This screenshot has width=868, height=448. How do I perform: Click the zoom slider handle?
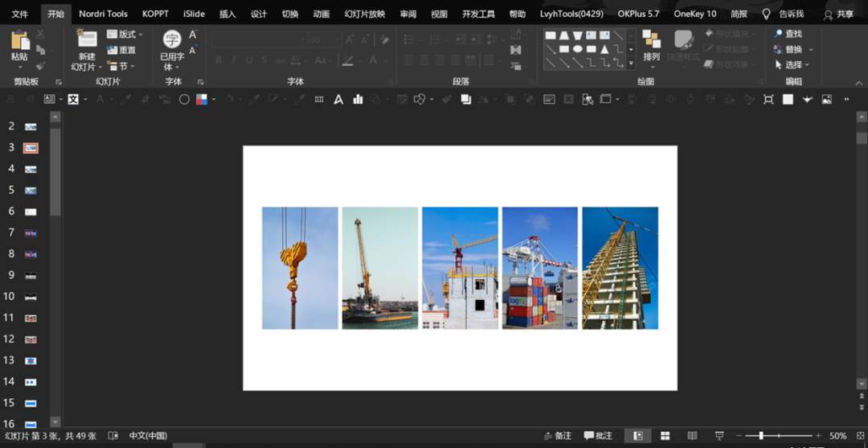click(x=761, y=436)
